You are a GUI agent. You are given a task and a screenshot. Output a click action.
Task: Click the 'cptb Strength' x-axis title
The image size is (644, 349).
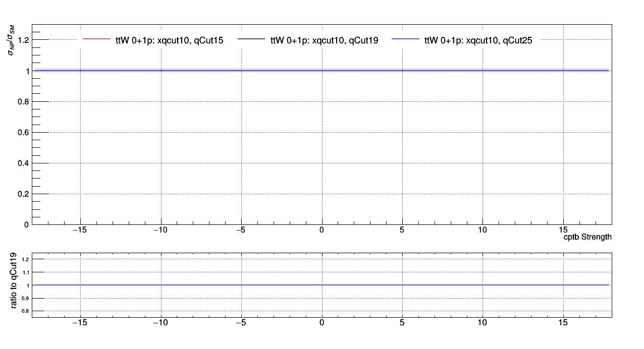587,237
